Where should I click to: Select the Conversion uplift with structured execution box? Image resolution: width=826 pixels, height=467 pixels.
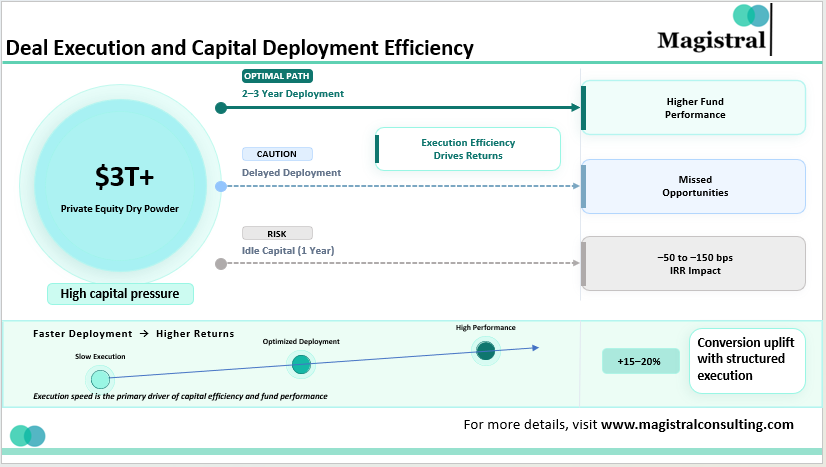coord(747,359)
